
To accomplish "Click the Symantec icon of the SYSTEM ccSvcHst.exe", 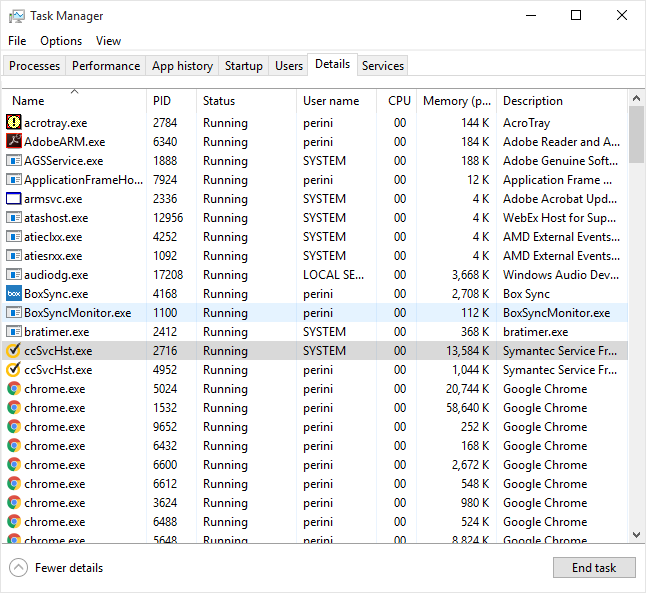I will [x=14, y=351].
